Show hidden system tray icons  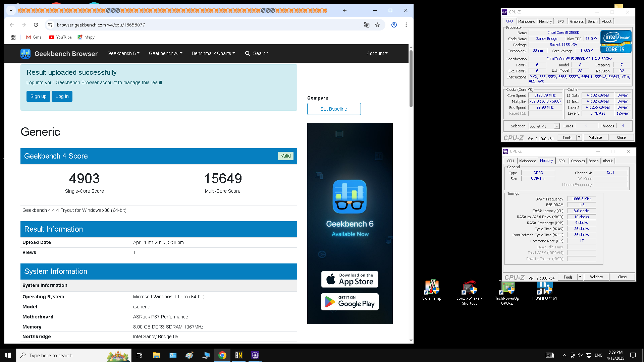[x=564, y=355]
